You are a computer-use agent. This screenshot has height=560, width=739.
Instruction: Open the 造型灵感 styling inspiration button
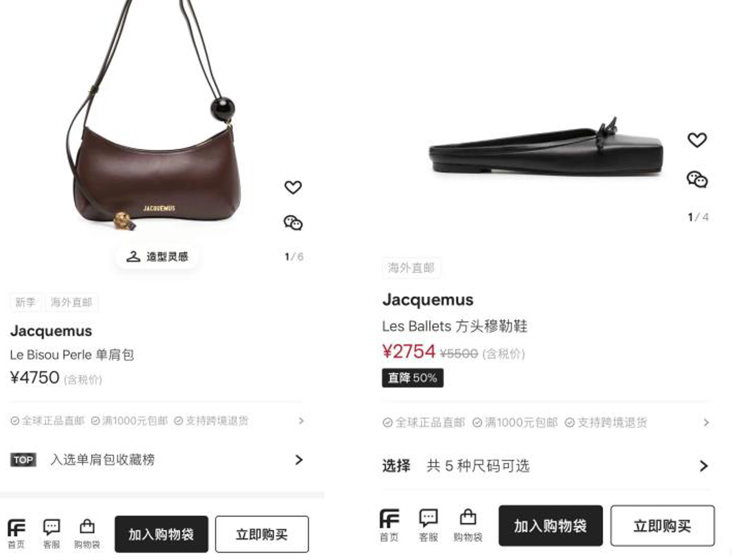[x=157, y=257]
